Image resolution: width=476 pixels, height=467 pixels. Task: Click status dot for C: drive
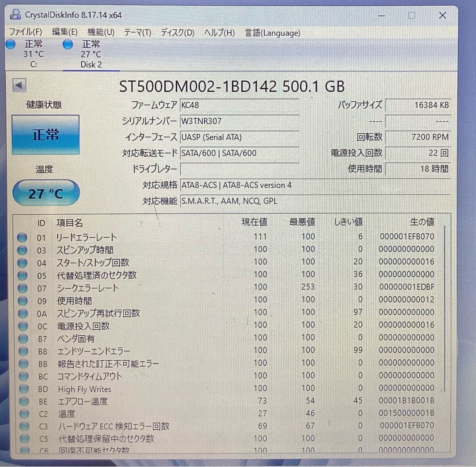pyautogui.click(x=11, y=44)
